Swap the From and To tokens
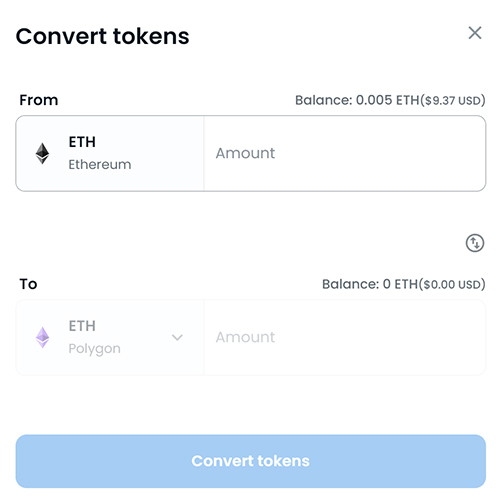 pyautogui.click(x=475, y=243)
